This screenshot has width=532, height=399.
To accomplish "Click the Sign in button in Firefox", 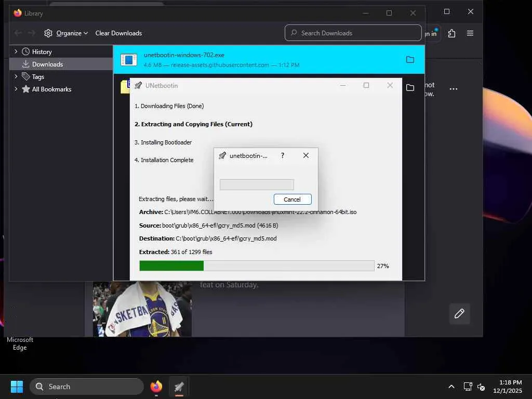I will (433, 33).
